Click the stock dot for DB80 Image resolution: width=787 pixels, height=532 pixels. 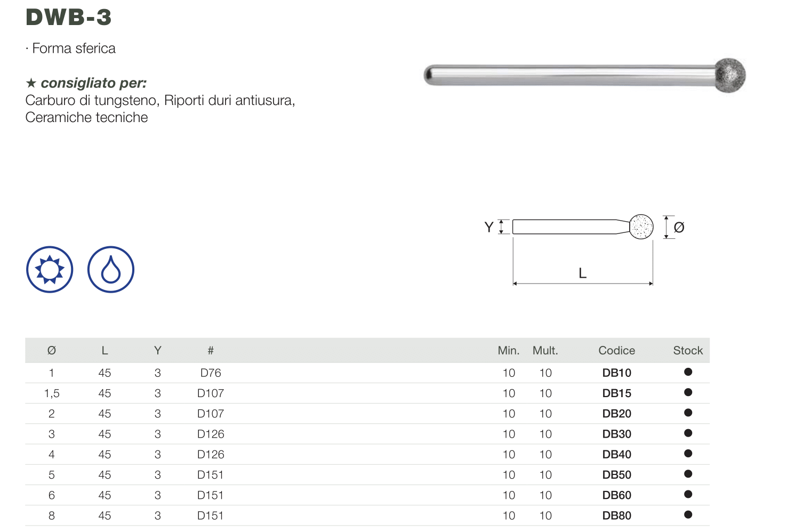pyautogui.click(x=688, y=515)
